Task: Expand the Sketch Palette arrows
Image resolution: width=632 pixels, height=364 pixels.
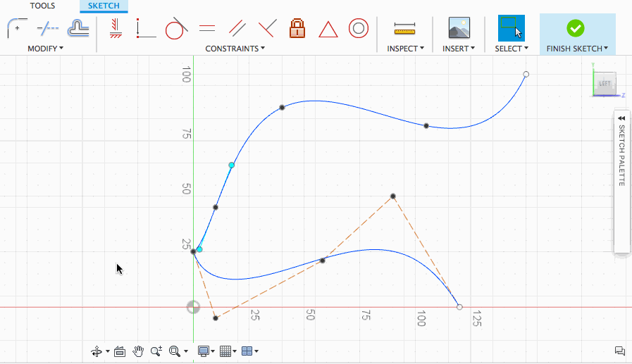Action: click(621, 118)
